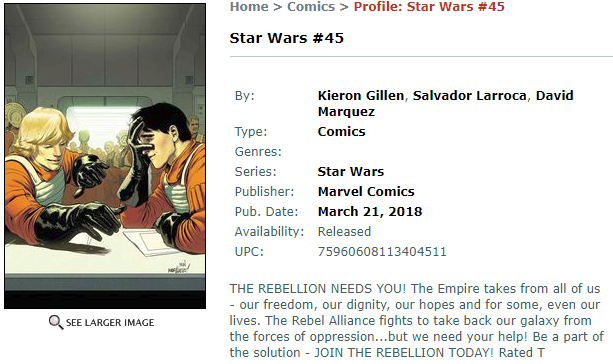Image resolution: width=613 pixels, height=364 pixels.
Task: Open author Kieron Gillen's page
Action: pyautogui.click(x=361, y=95)
